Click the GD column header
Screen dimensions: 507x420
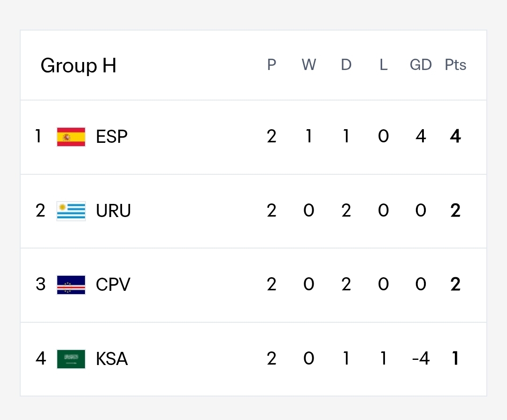421,65
